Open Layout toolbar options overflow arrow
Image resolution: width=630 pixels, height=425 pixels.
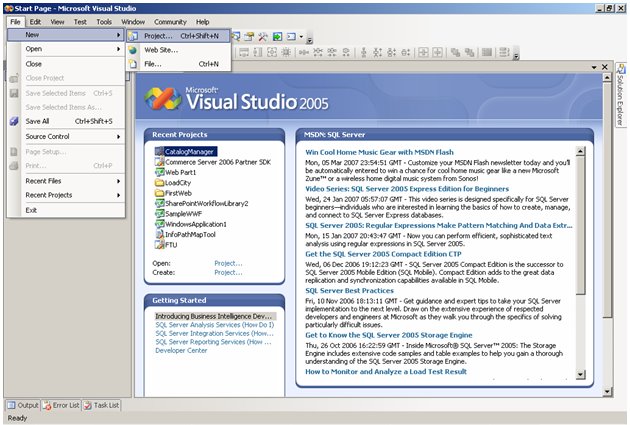pyautogui.click(x=516, y=55)
